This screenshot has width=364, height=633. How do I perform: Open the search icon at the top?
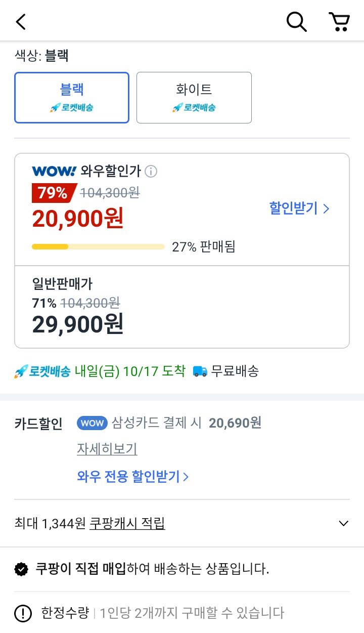coord(296,22)
